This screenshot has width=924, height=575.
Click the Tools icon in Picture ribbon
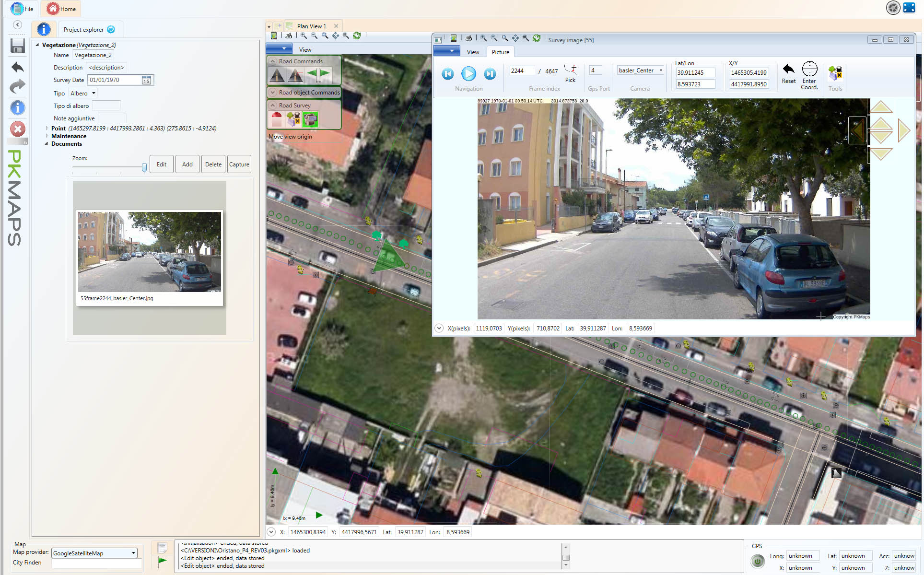(x=835, y=73)
